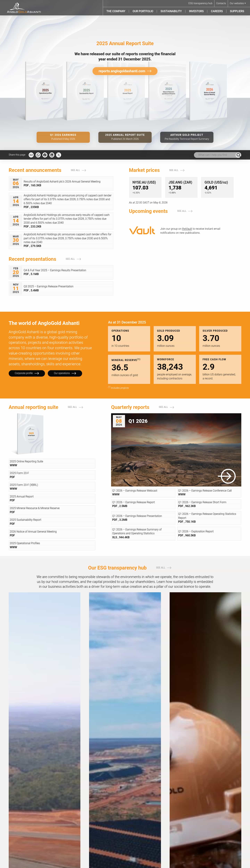The width and height of the screenshot is (250, 868).
Task: Click arrow beside Market prices SEE ALL
Action: [x=182, y=171]
